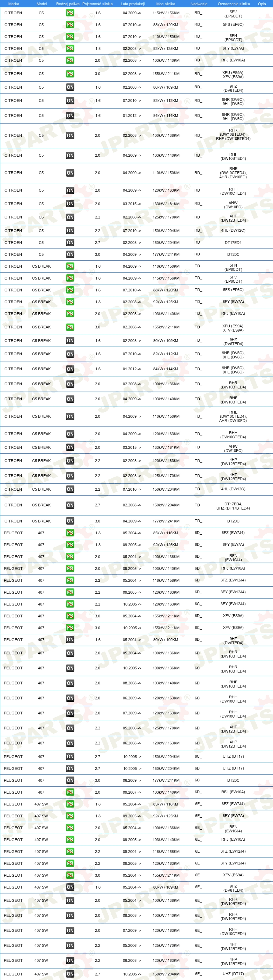The image size is (273, 980).
Task: Click '4HP (DW12BTED4)' in Peugeot 407 6D_ row
Action: 233,744
